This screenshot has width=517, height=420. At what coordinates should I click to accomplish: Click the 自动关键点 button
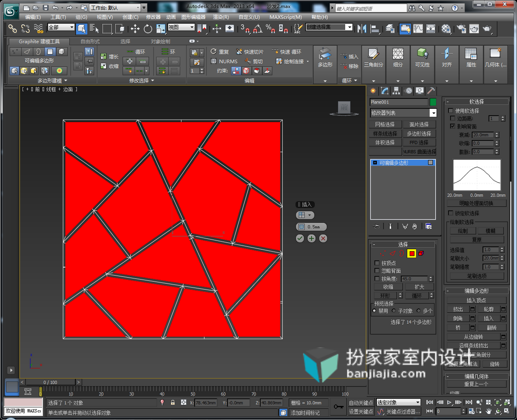[361, 403]
